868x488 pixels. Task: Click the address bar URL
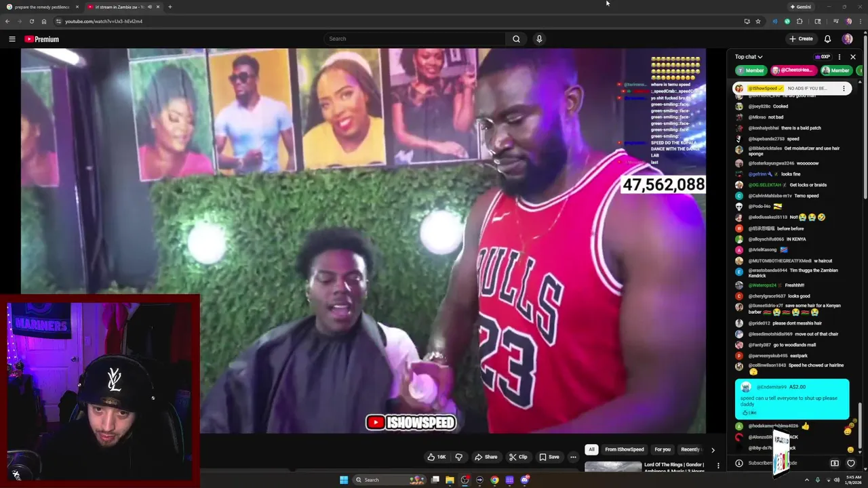(x=104, y=21)
